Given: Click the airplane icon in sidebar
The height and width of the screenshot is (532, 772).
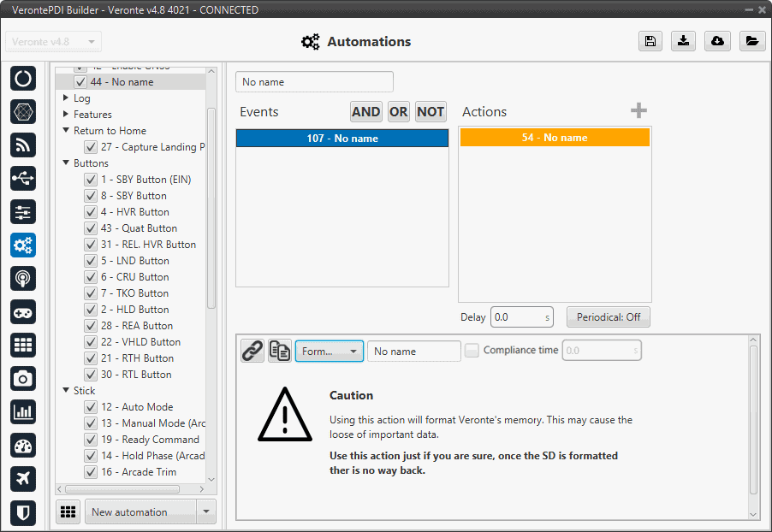Looking at the screenshot, I should (23, 479).
